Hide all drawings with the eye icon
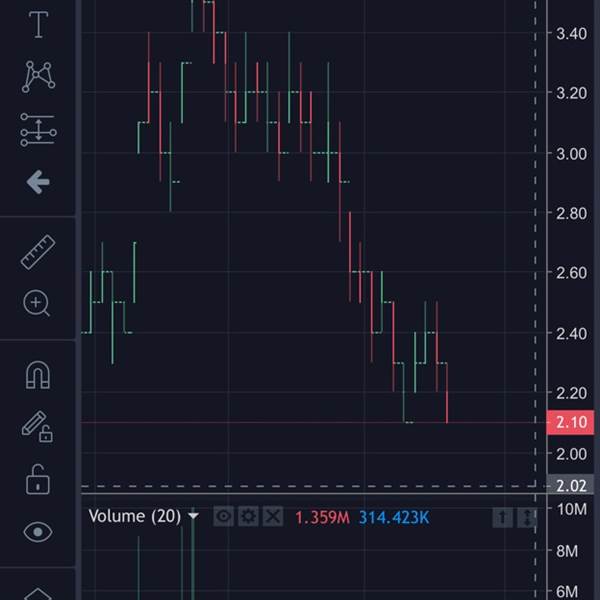The image size is (600, 600). [38, 532]
